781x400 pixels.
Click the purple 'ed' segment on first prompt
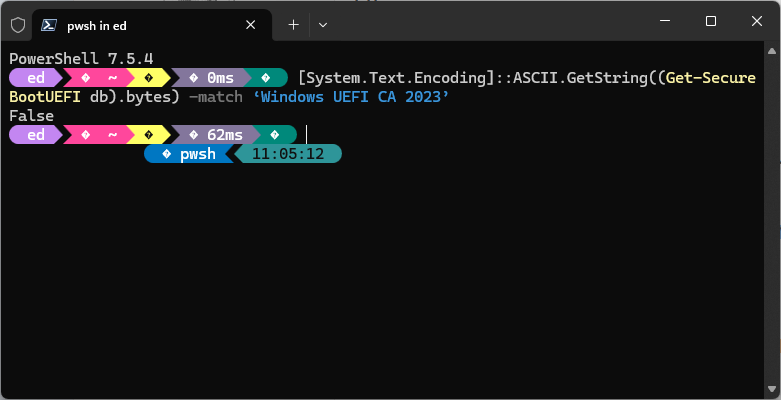coord(36,77)
